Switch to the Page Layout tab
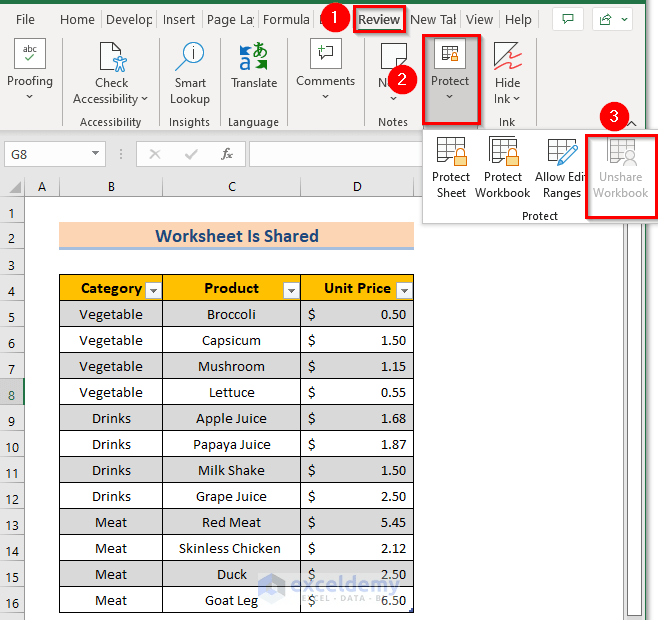Viewport: 658px width, 620px height. pyautogui.click(x=230, y=19)
